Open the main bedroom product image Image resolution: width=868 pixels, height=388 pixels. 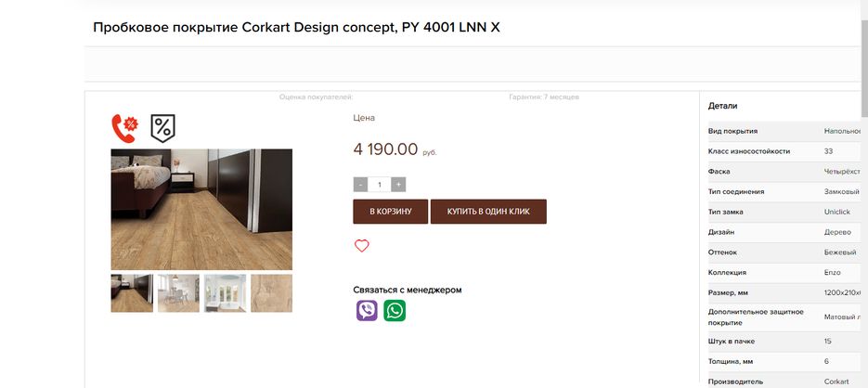[201, 209]
